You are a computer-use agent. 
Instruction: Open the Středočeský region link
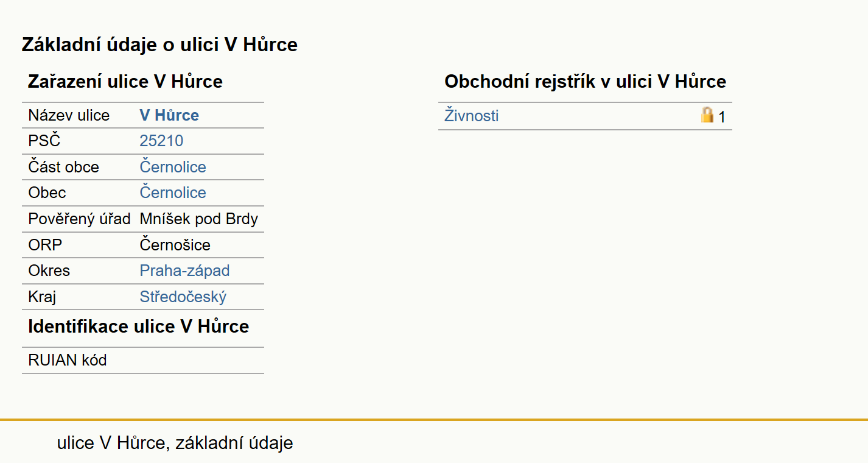coord(183,297)
